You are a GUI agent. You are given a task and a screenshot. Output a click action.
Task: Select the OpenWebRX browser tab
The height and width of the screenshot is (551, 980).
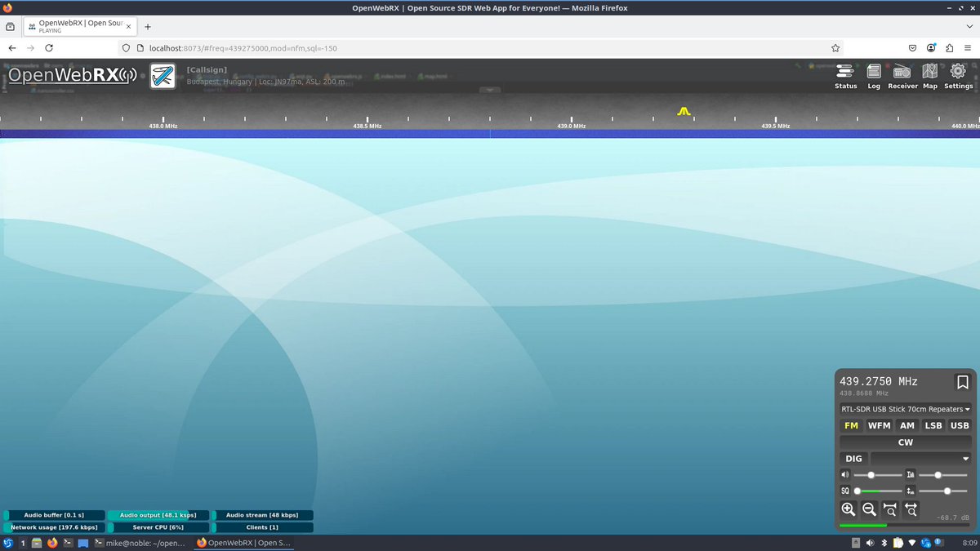pyautogui.click(x=79, y=27)
